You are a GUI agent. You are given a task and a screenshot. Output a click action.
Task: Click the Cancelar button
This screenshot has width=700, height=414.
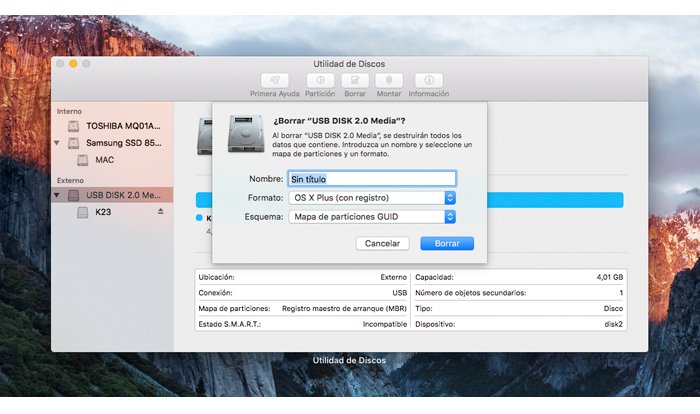pos(382,243)
